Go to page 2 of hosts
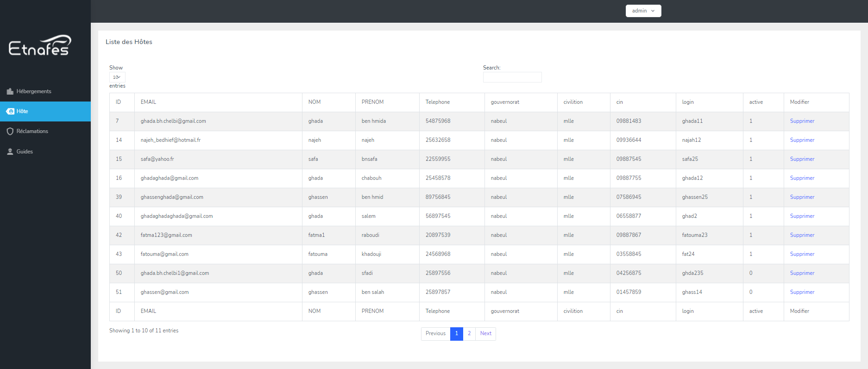 [469, 334]
